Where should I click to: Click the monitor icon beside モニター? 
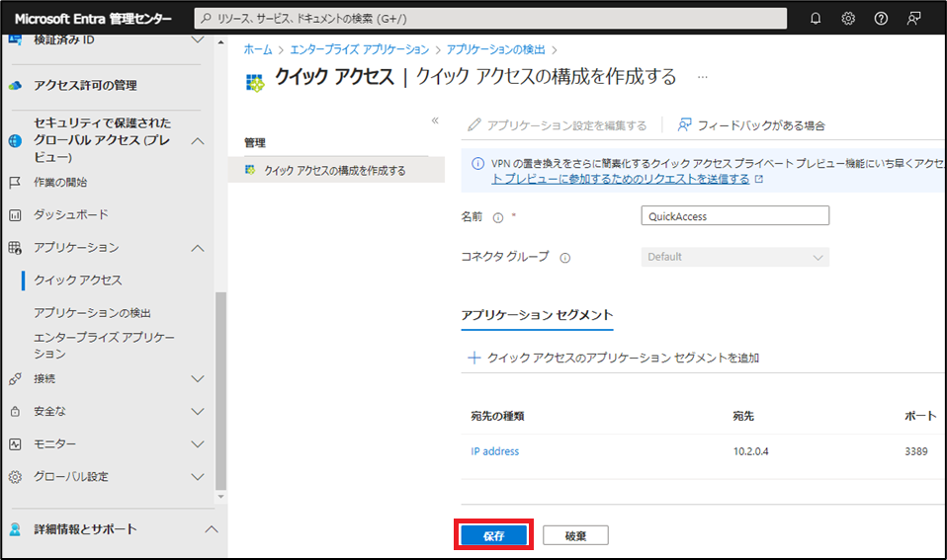15,444
